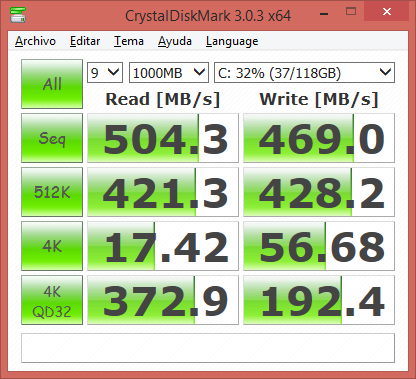Viewport: 416px width, 379px height.
Task: Start the 4K QD32 benchmark test
Action: point(52,300)
